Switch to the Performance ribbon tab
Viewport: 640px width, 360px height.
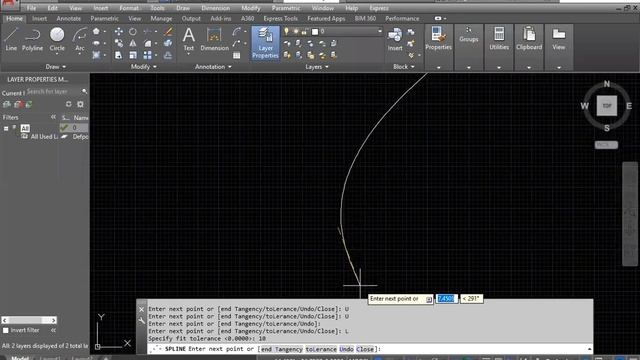pyautogui.click(x=402, y=18)
